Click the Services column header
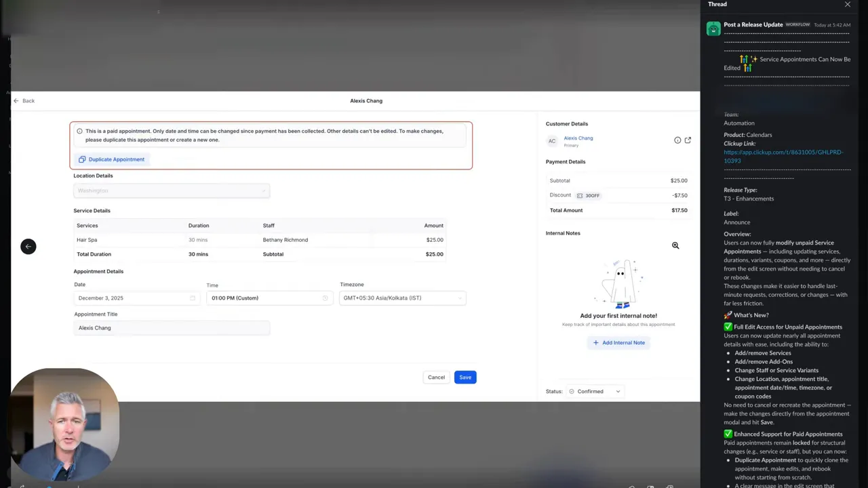The image size is (868, 488). [x=87, y=226]
